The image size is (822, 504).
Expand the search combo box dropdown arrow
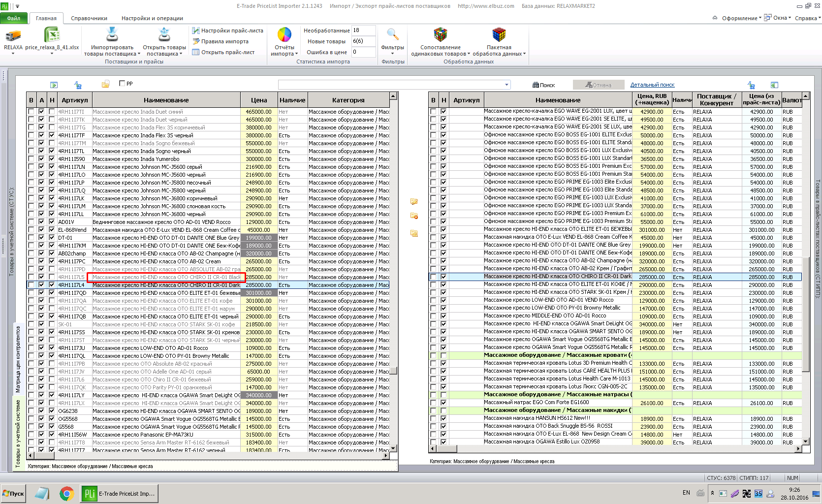pos(506,85)
